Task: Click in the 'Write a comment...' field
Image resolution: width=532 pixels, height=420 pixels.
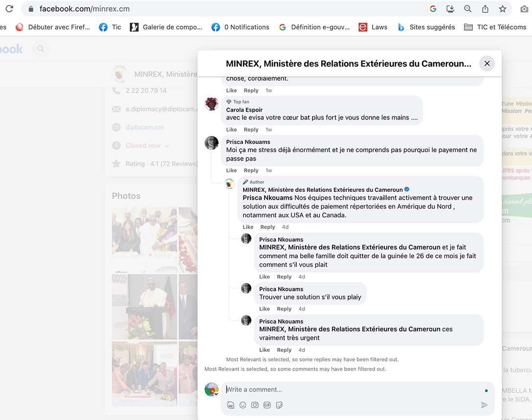Action: point(352,390)
